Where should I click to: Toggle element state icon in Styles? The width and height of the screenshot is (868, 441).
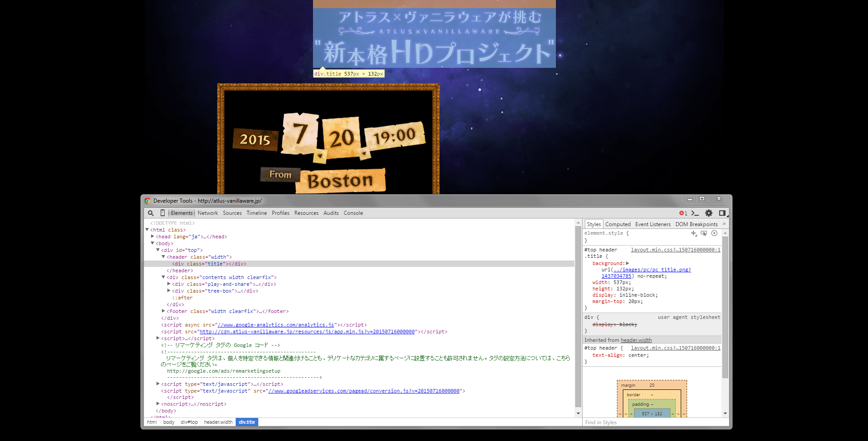[x=704, y=233]
